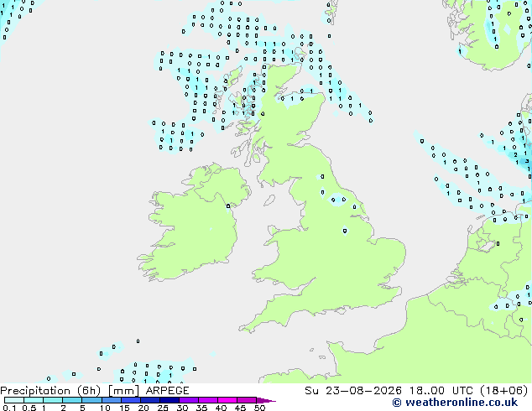
Task: Click the "18..00 UTC" time text
Action: click(x=441, y=391)
